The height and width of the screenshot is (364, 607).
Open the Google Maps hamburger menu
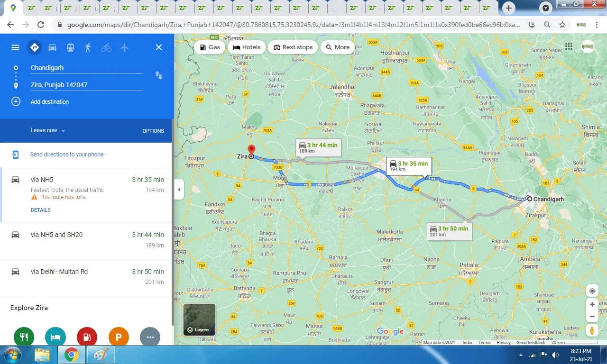15,47
